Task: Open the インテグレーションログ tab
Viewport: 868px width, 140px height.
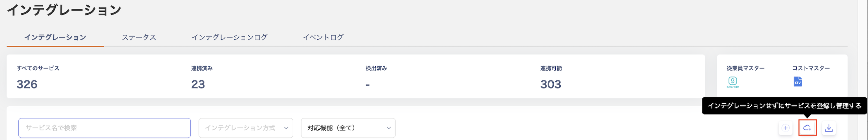Action: 230,37
